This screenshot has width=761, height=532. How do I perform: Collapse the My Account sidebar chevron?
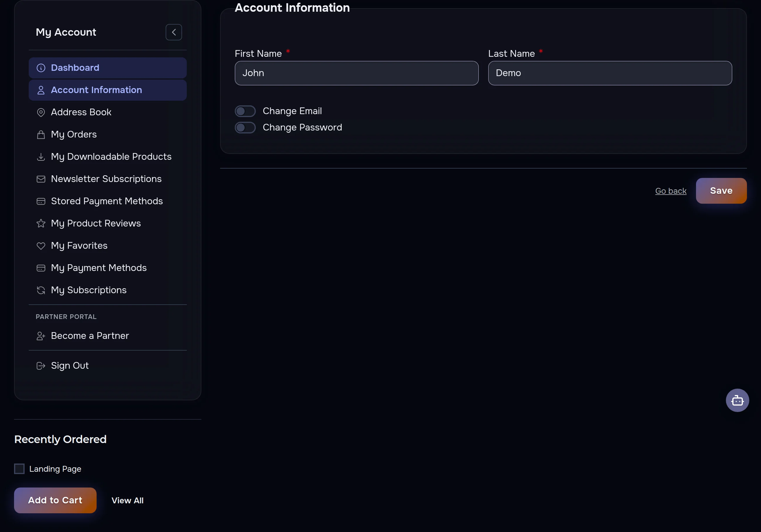[174, 32]
